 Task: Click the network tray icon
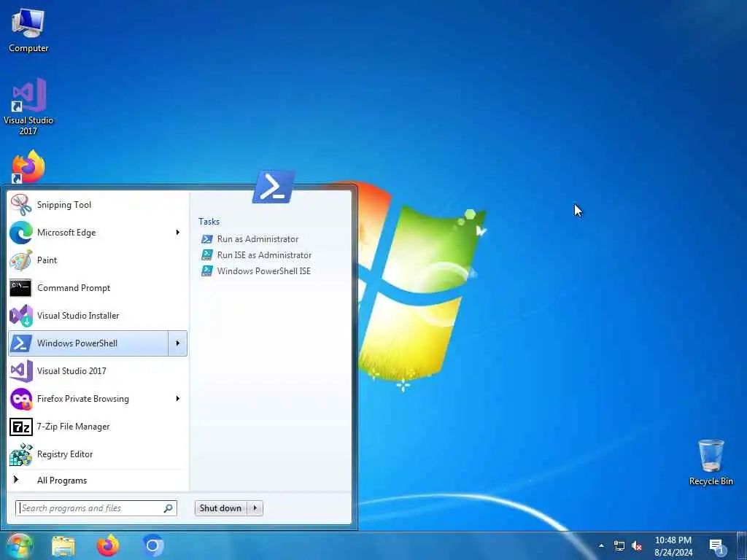pyautogui.click(x=619, y=545)
